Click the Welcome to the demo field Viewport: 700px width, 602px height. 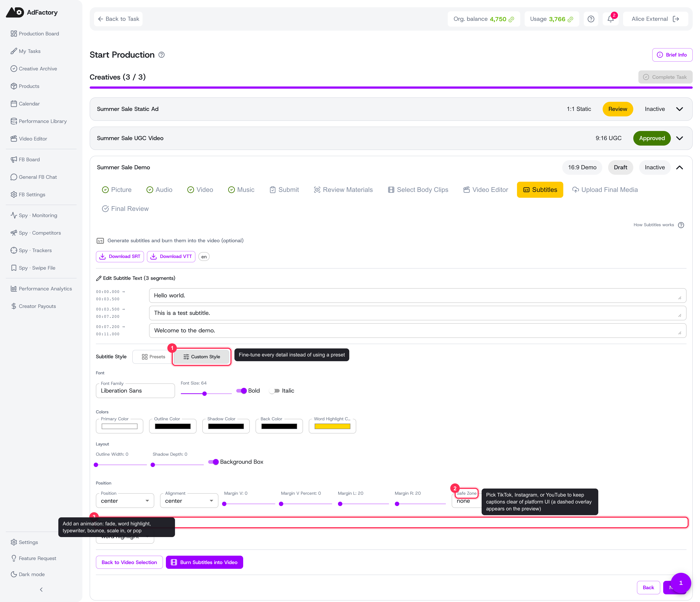418,331
